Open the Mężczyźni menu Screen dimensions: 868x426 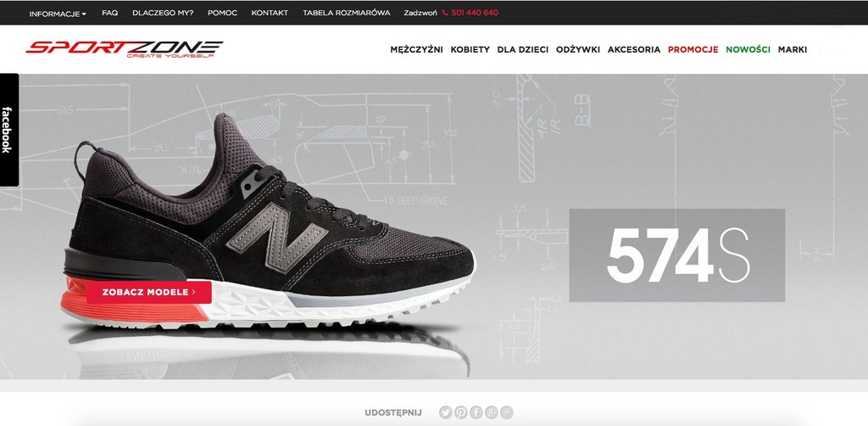416,49
